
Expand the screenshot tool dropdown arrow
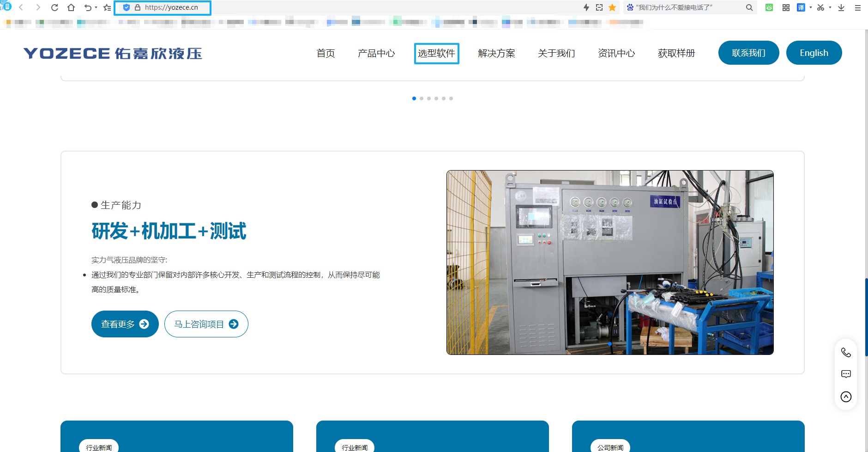pos(830,7)
